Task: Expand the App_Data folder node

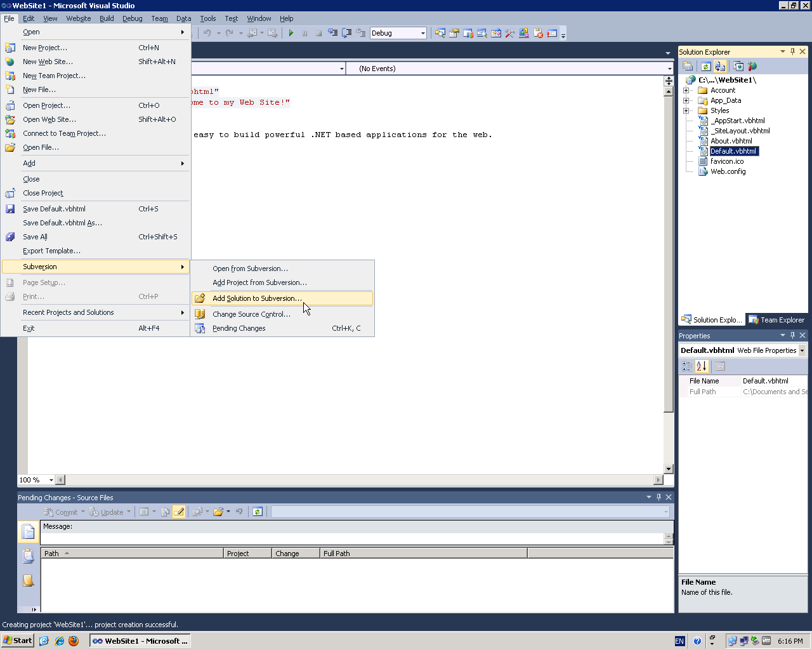Action: [686, 100]
